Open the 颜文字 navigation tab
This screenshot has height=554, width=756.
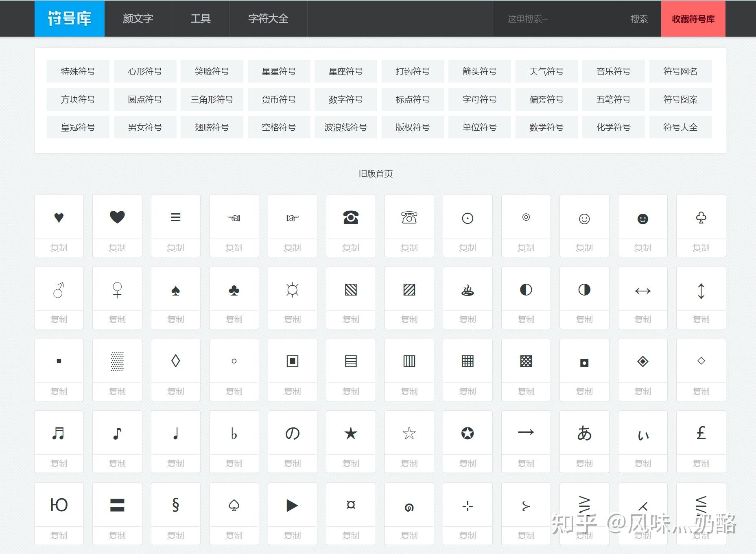coord(138,19)
